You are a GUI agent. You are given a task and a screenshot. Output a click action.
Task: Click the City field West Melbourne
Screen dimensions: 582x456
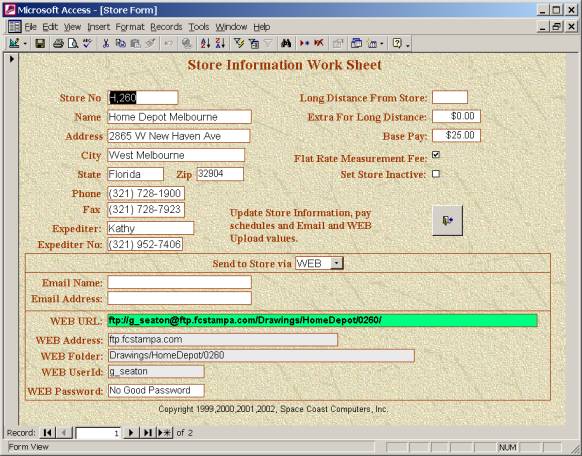(176, 155)
